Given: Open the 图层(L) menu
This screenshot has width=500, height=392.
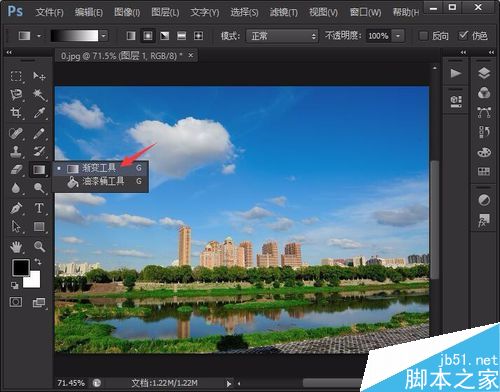Looking at the screenshot, I should pos(165,13).
